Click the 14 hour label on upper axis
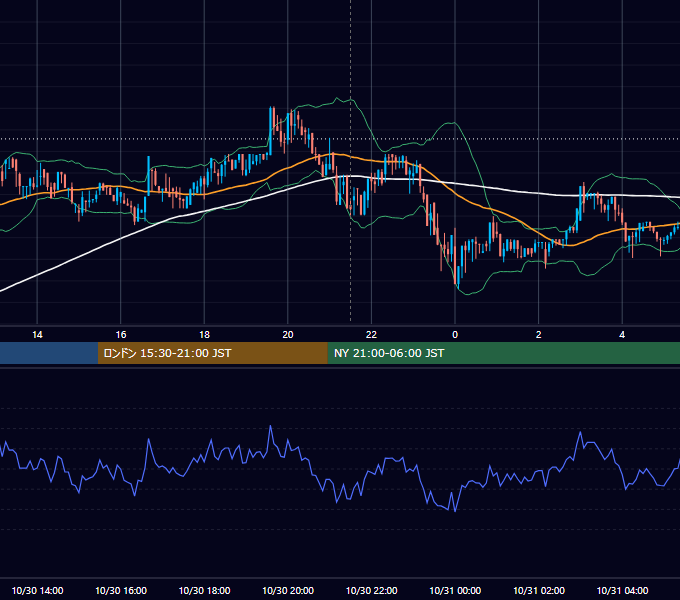This screenshot has height=600, width=680. click(x=37, y=335)
